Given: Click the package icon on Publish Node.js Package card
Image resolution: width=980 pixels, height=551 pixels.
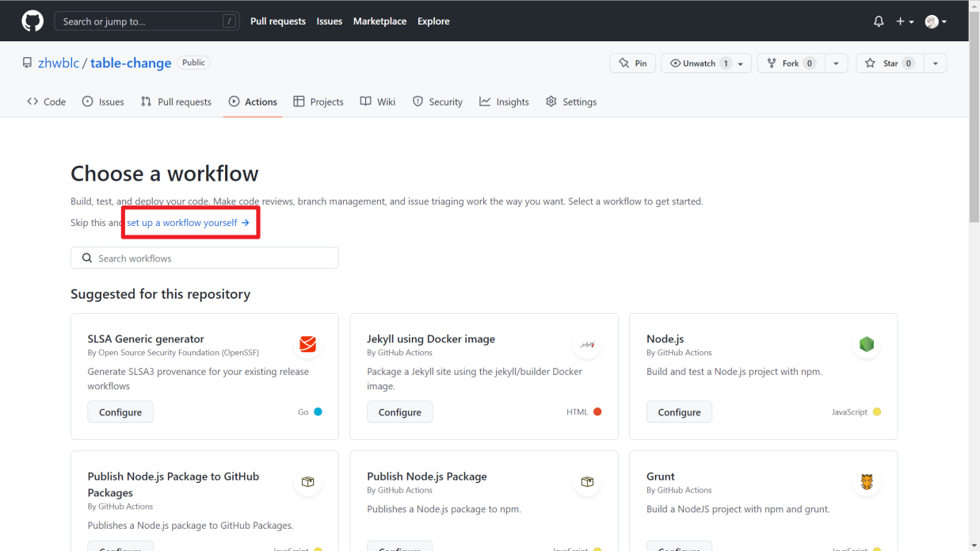Looking at the screenshot, I should 587,482.
